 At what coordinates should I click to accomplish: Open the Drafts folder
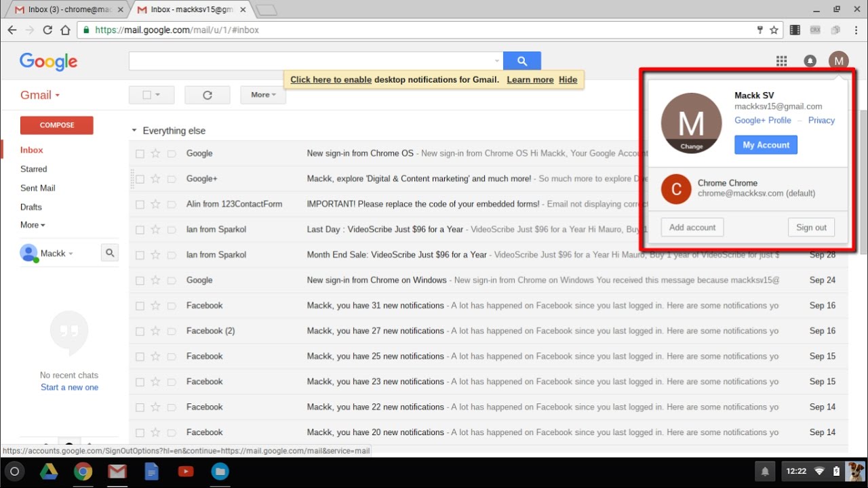pyautogui.click(x=31, y=207)
